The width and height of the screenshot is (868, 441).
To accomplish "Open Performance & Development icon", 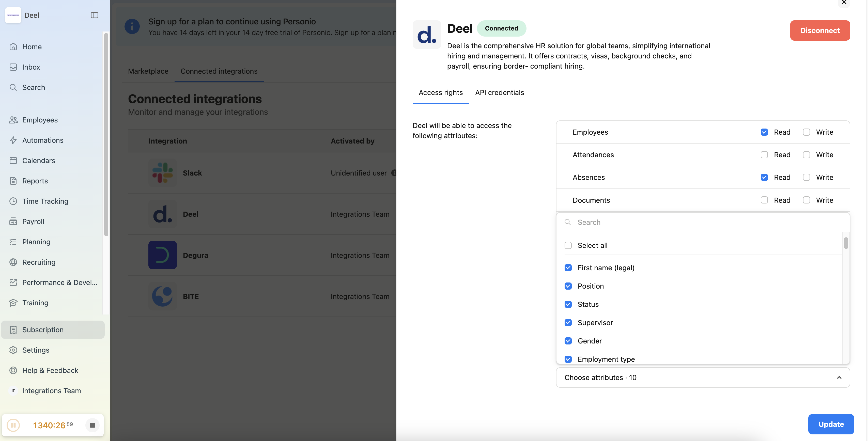I will pyautogui.click(x=13, y=282).
